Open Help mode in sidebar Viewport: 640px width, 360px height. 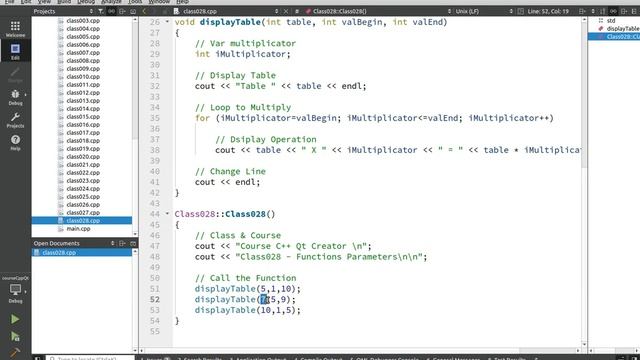pos(15,143)
